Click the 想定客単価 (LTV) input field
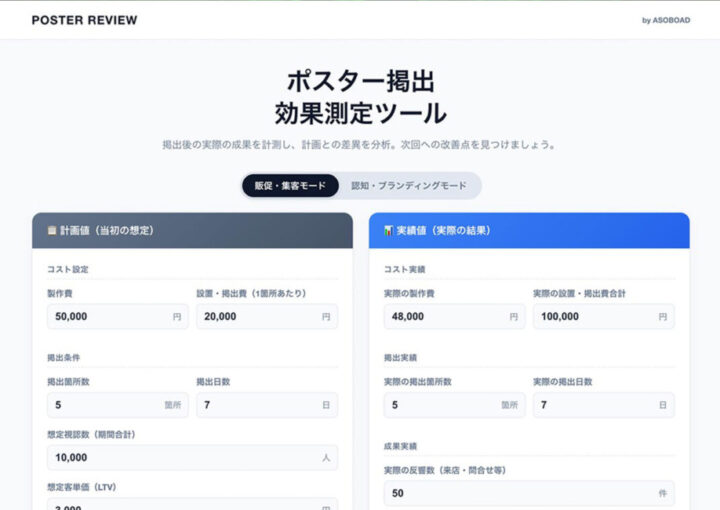The image size is (720, 510). tap(192, 504)
